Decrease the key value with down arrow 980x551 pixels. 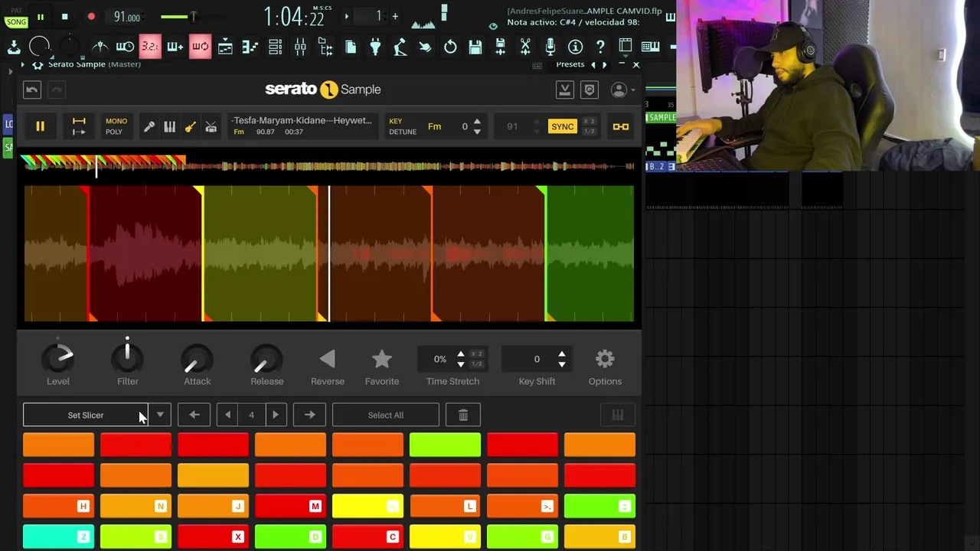(477, 132)
